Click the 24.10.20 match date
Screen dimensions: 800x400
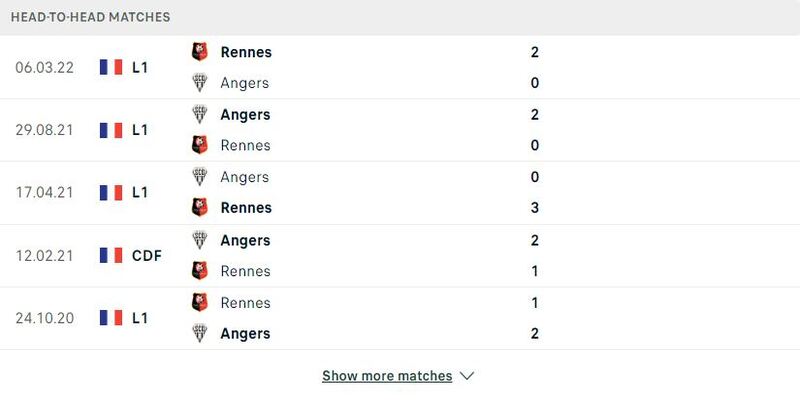pyautogui.click(x=44, y=318)
